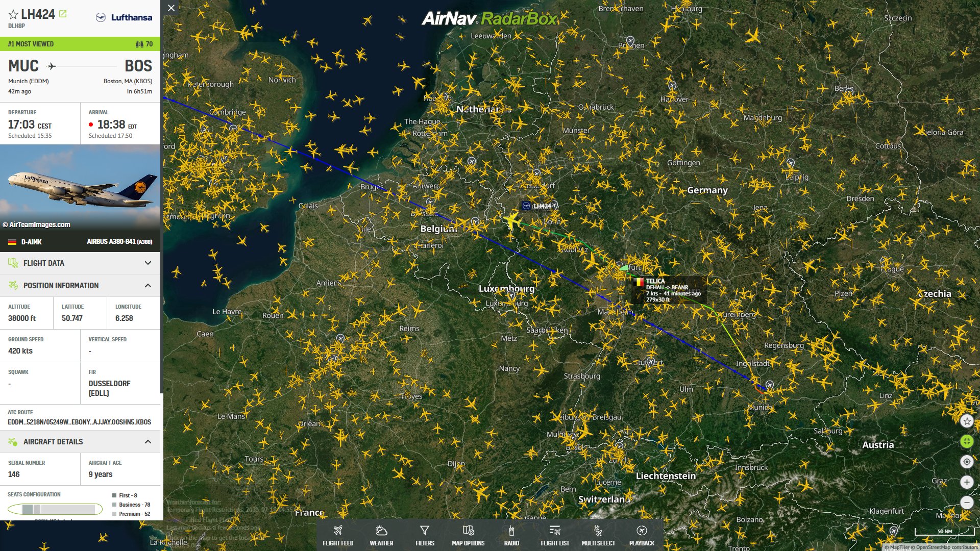Open Flight List panel
The height and width of the screenshot is (551, 980).
pyautogui.click(x=555, y=535)
